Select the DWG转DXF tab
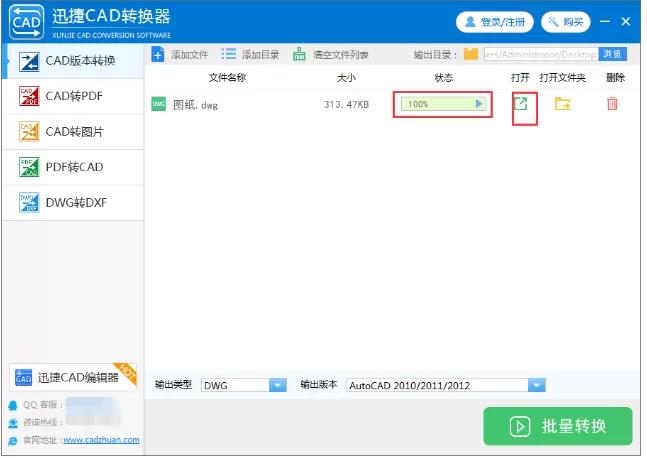The width and height of the screenshot is (647, 458). pyautogui.click(x=73, y=203)
